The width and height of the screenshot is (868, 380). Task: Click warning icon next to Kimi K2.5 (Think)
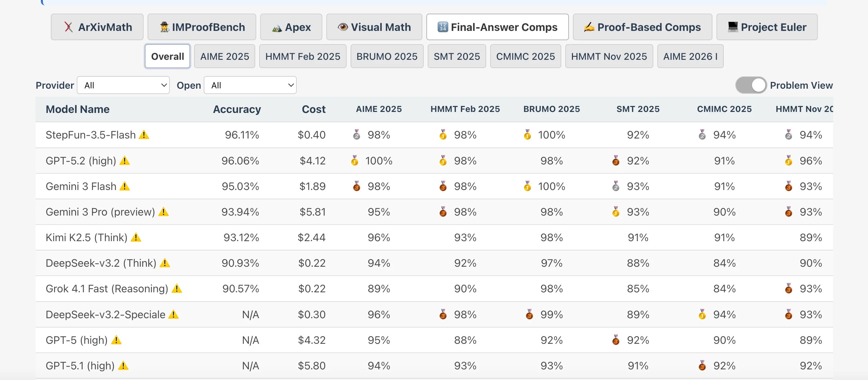click(136, 238)
